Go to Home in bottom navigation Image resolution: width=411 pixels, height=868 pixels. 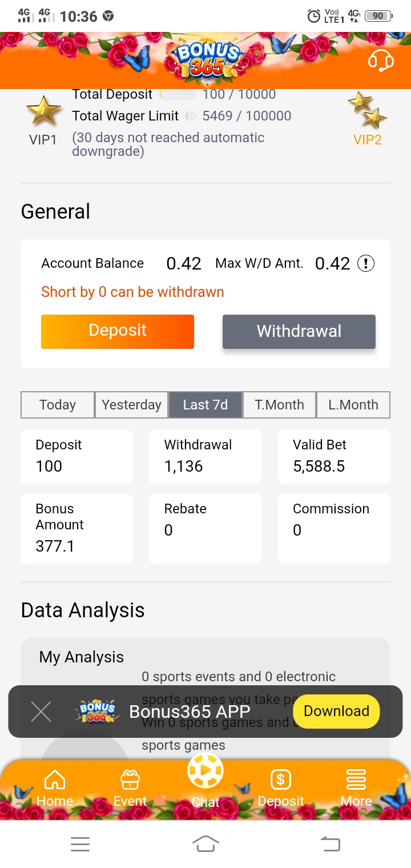click(x=55, y=787)
